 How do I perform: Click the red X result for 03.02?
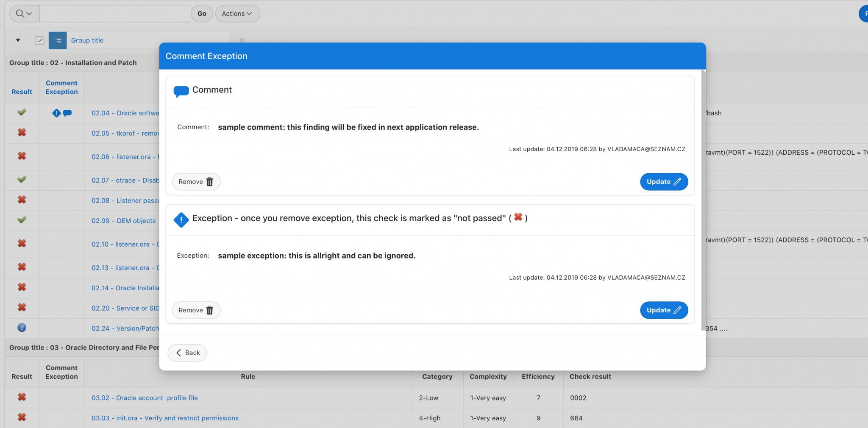pos(22,397)
